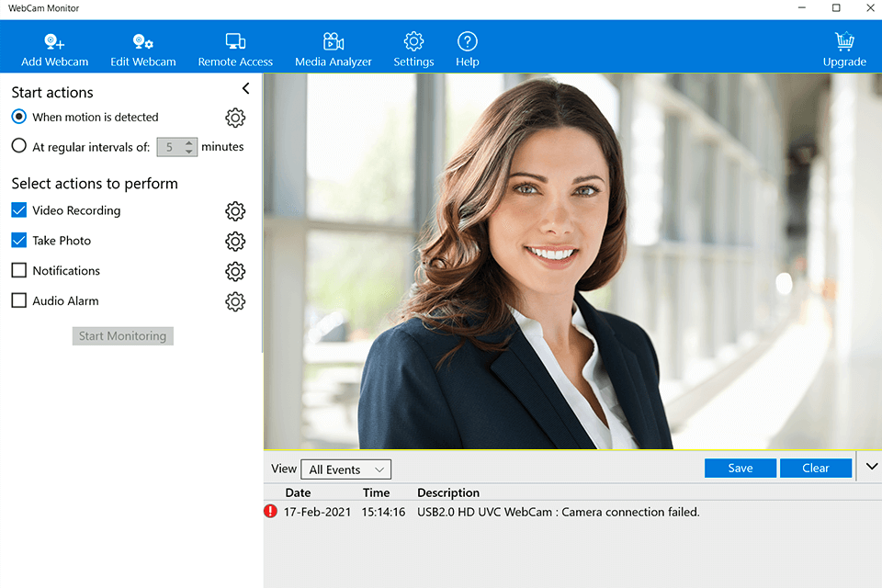The image size is (882, 588).
Task: Click the Date column header
Action: tap(298, 492)
